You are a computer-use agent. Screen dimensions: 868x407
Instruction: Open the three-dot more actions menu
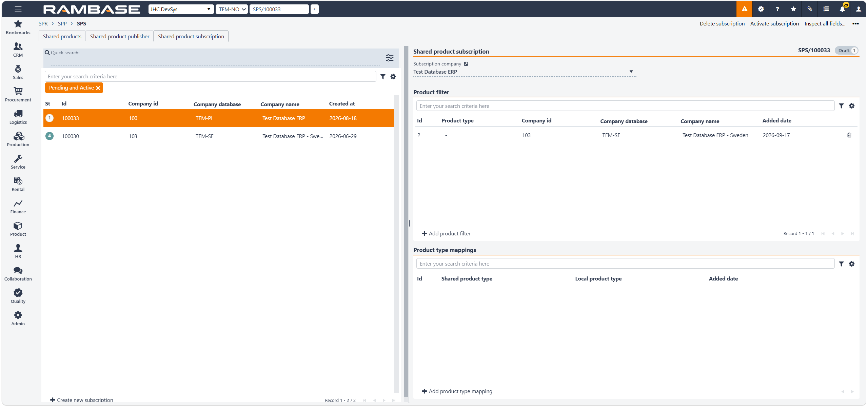[856, 23]
